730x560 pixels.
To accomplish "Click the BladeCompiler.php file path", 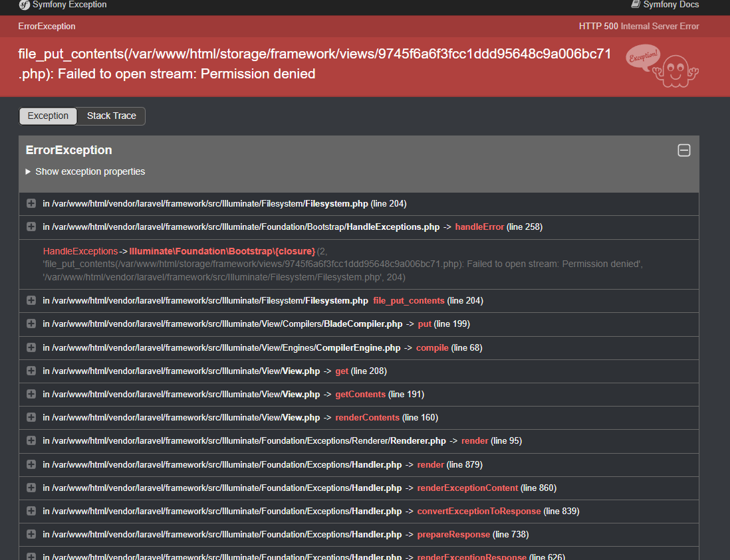I will [223, 324].
